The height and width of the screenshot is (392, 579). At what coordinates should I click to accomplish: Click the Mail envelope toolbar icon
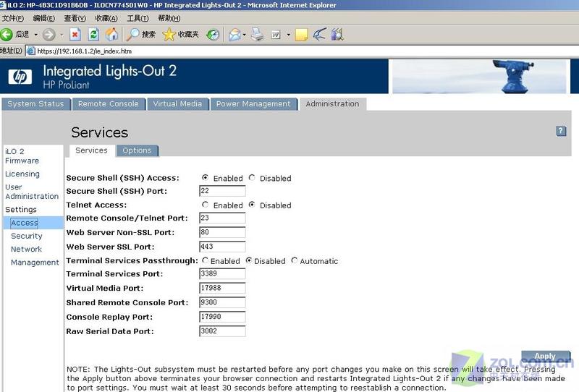click(x=234, y=35)
